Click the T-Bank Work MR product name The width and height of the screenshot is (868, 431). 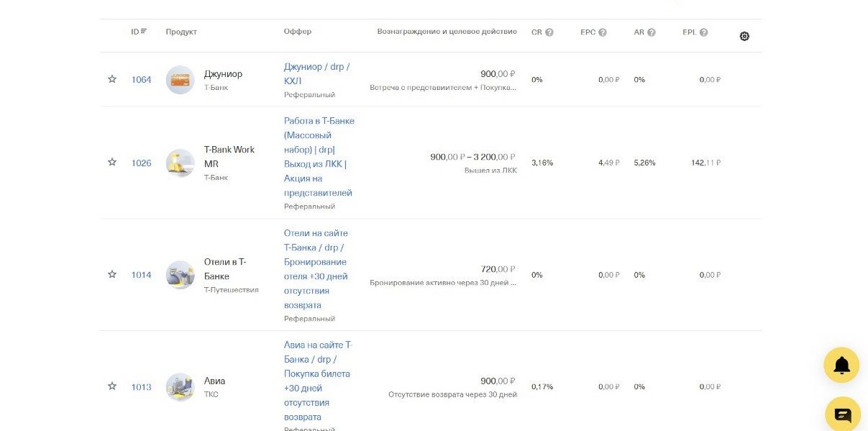point(229,157)
